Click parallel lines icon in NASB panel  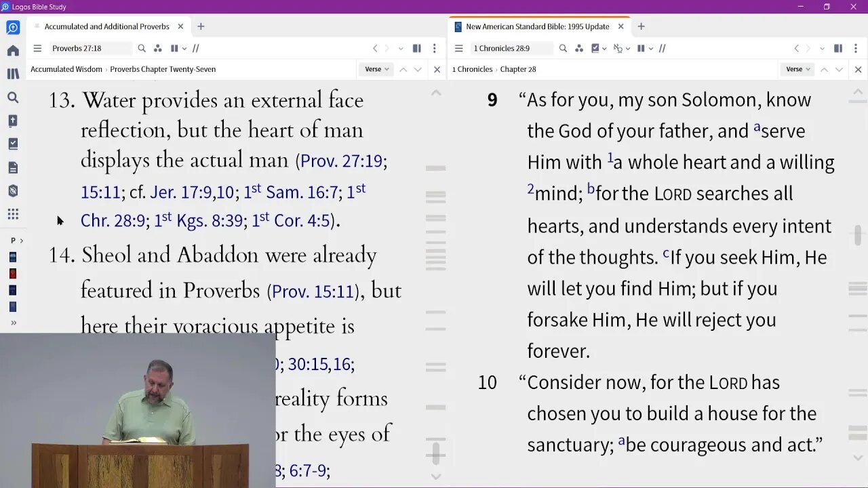pyautogui.click(x=662, y=48)
